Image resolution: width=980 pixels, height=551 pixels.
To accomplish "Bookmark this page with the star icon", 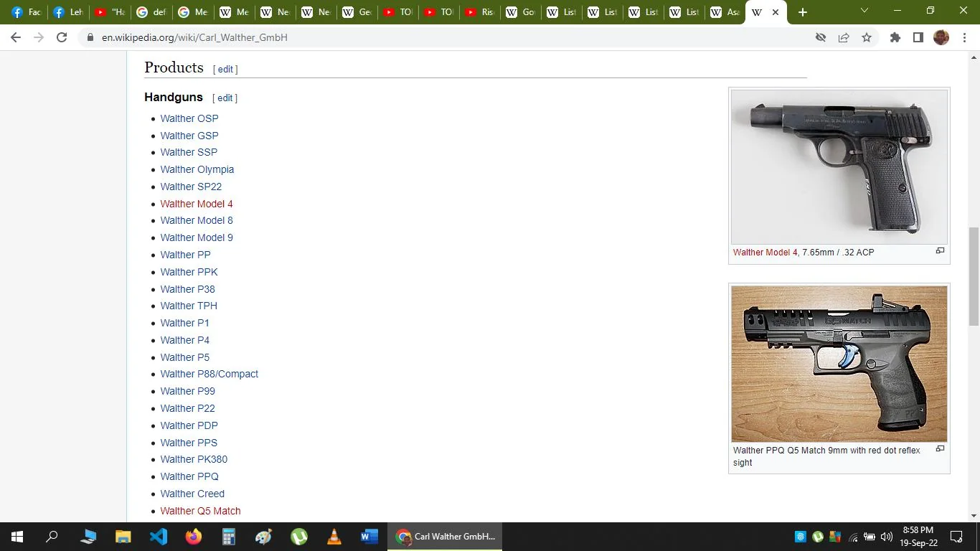I will pyautogui.click(x=867, y=37).
